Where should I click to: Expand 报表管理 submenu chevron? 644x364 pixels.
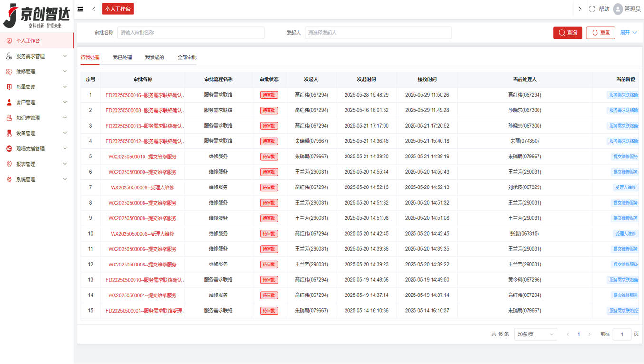pos(65,164)
